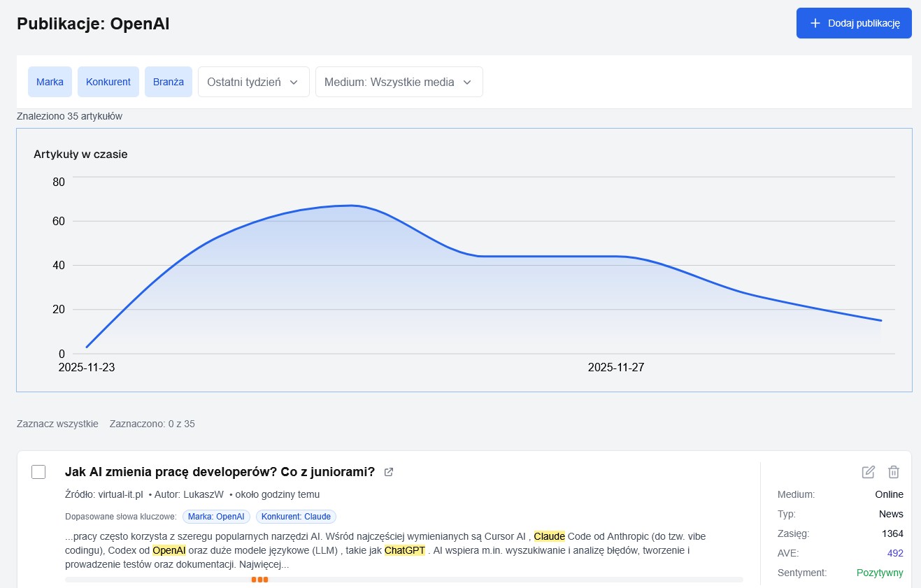Toggle the Marka filter chip
921x588 pixels.
[x=50, y=82]
